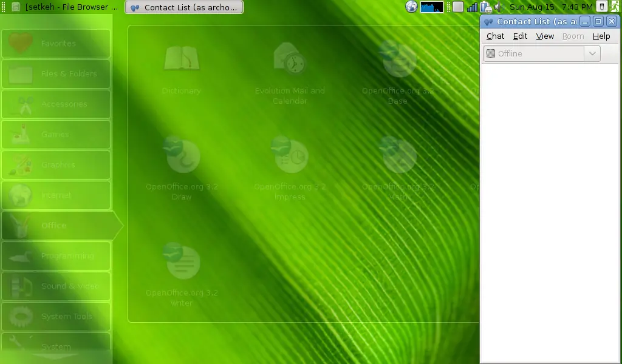
Task: Expand the Offline status dropdown arrow
Action: click(x=592, y=53)
